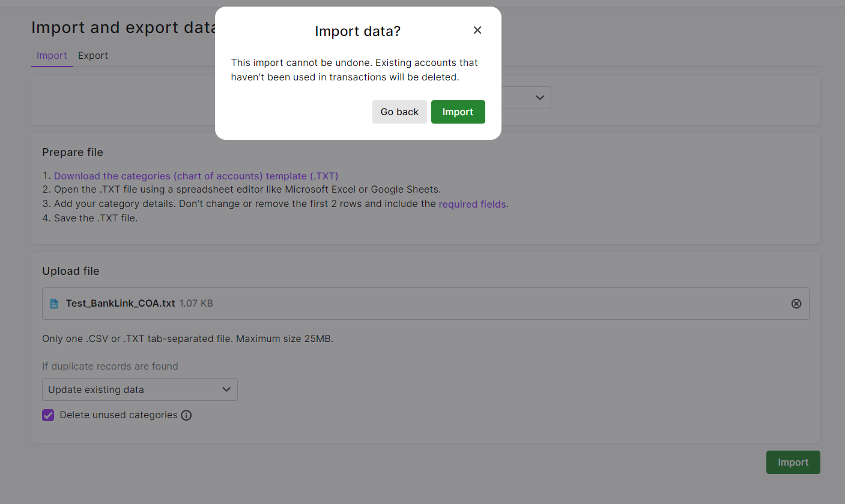Dismiss the Import data dialog with the X
The image size is (845, 504).
tap(477, 29)
